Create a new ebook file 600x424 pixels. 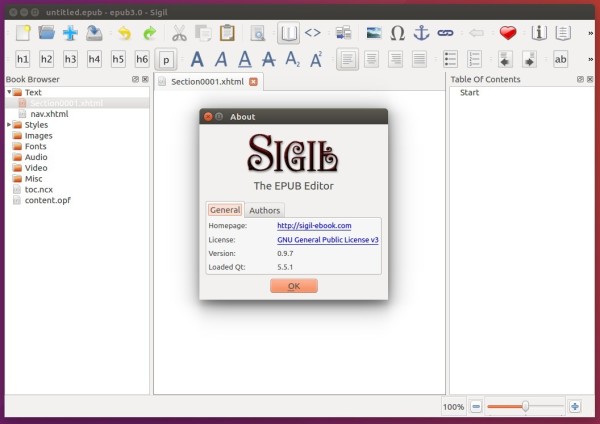tap(23, 33)
